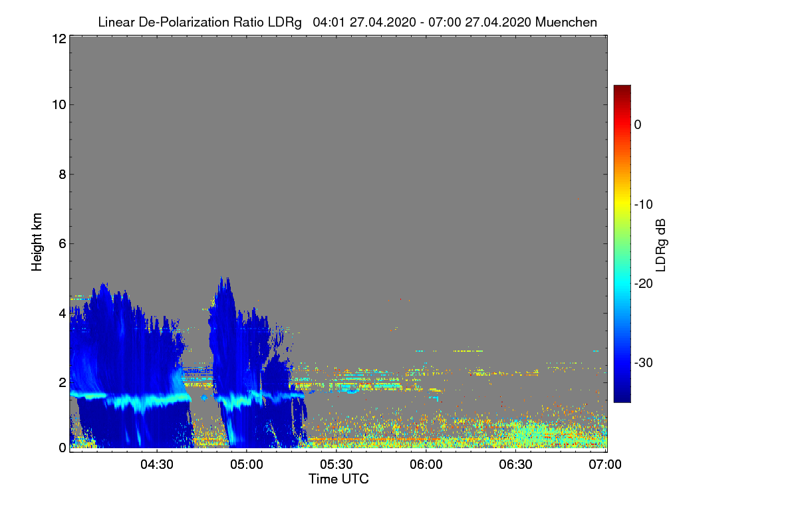The width and height of the screenshot is (798, 532).
Task: Click the x-axis tick label '05:30'
Action: pyautogui.click(x=336, y=465)
